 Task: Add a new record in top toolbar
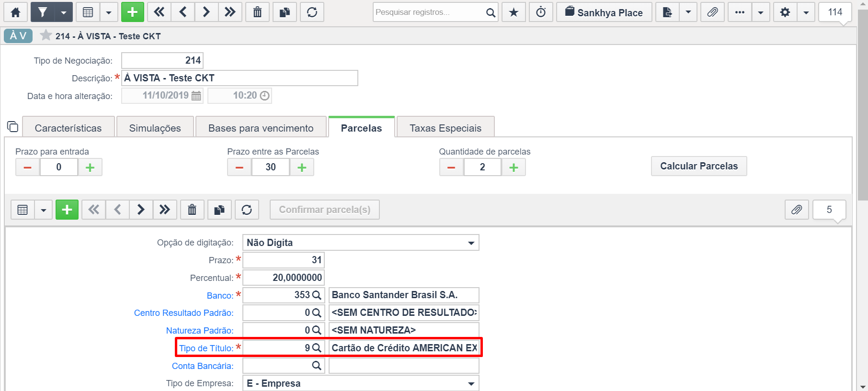[133, 12]
